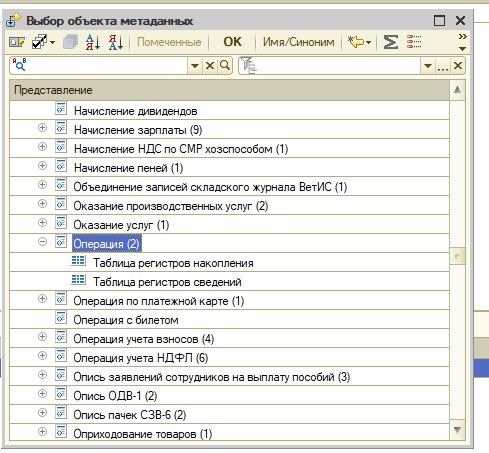Image resolution: width=489 pixels, height=453 pixels.
Task: Click the first toolbar edit icon
Action: (x=17, y=42)
